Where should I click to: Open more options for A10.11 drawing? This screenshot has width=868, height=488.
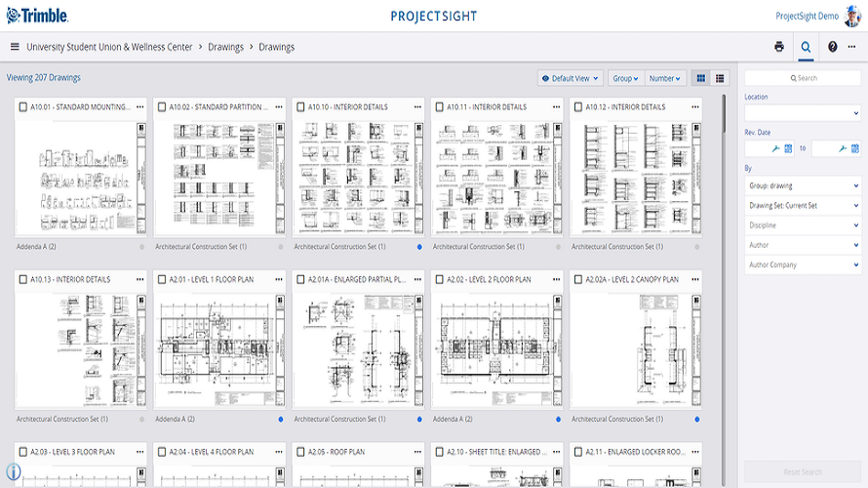point(556,107)
